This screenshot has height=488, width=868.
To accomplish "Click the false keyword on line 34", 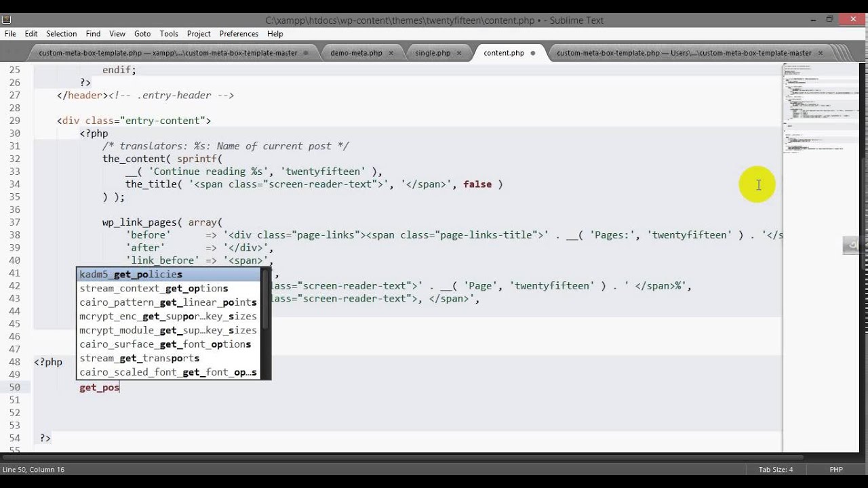I will coord(477,184).
